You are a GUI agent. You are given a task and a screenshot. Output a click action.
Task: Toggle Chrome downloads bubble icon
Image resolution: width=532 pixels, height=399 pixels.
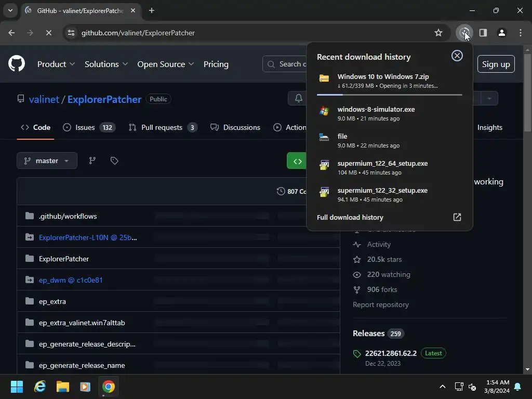(x=464, y=33)
